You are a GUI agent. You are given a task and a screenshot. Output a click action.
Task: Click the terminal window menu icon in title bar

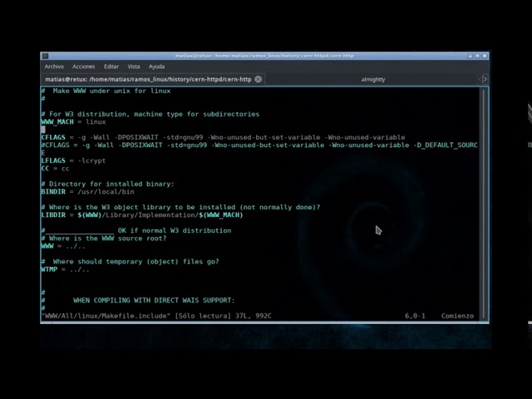45,56
